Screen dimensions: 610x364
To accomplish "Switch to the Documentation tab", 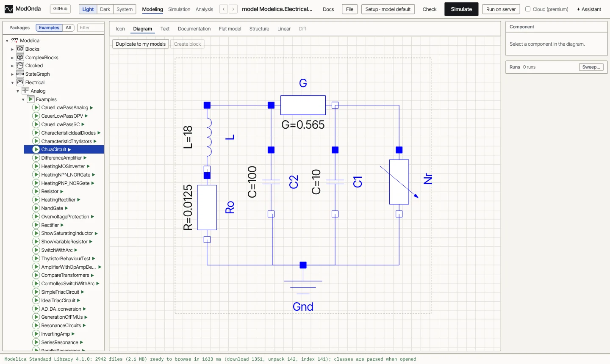I will (194, 29).
